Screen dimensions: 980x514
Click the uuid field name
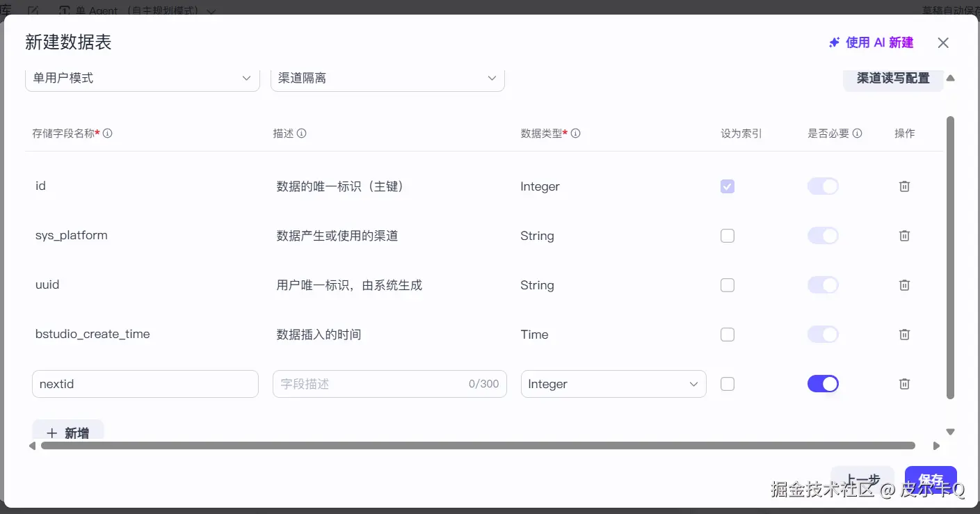coord(47,284)
